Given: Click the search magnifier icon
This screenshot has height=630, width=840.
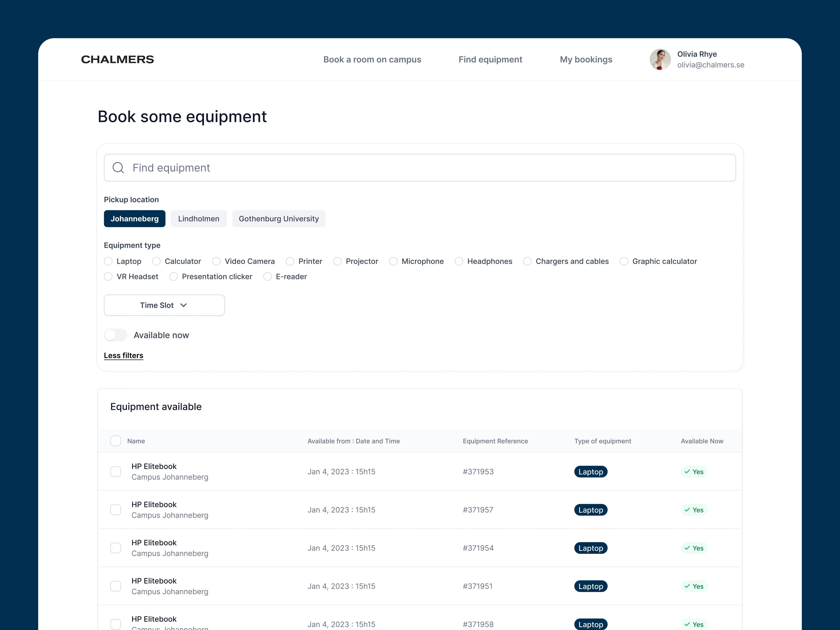Looking at the screenshot, I should (118, 167).
